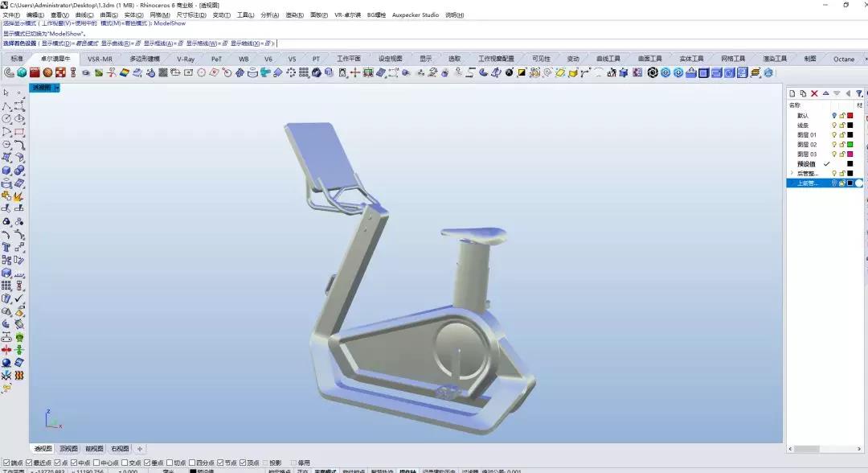The height and width of the screenshot is (473, 868).
Task: Enable the 切点 osnap checkbox
Action: (x=170, y=463)
